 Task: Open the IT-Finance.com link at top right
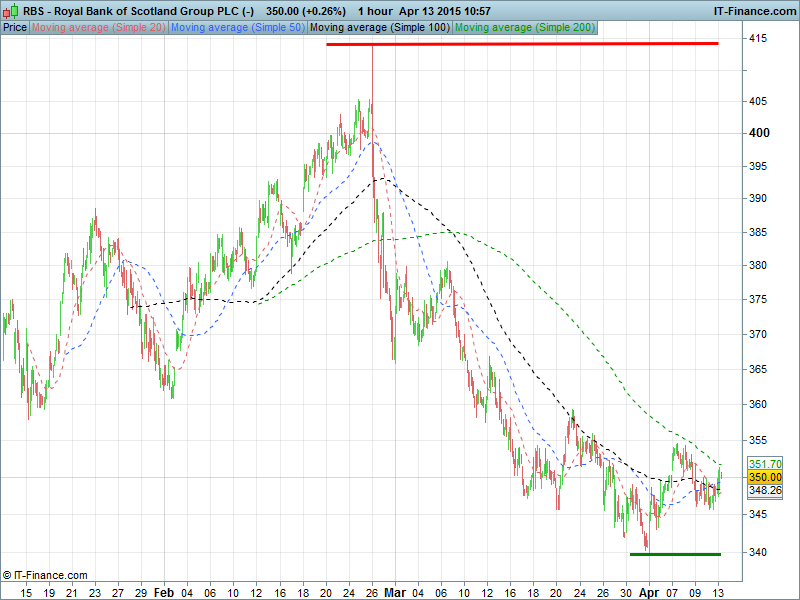click(754, 11)
